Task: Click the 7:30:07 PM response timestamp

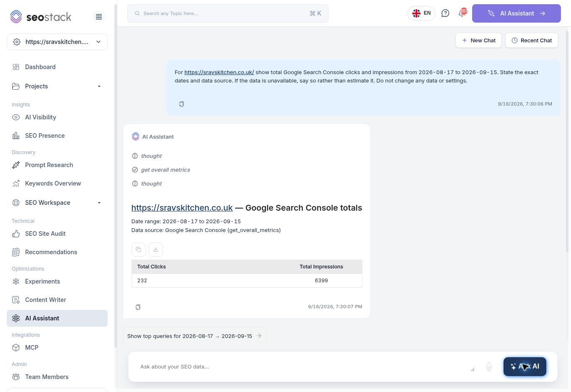Action: [x=335, y=307]
